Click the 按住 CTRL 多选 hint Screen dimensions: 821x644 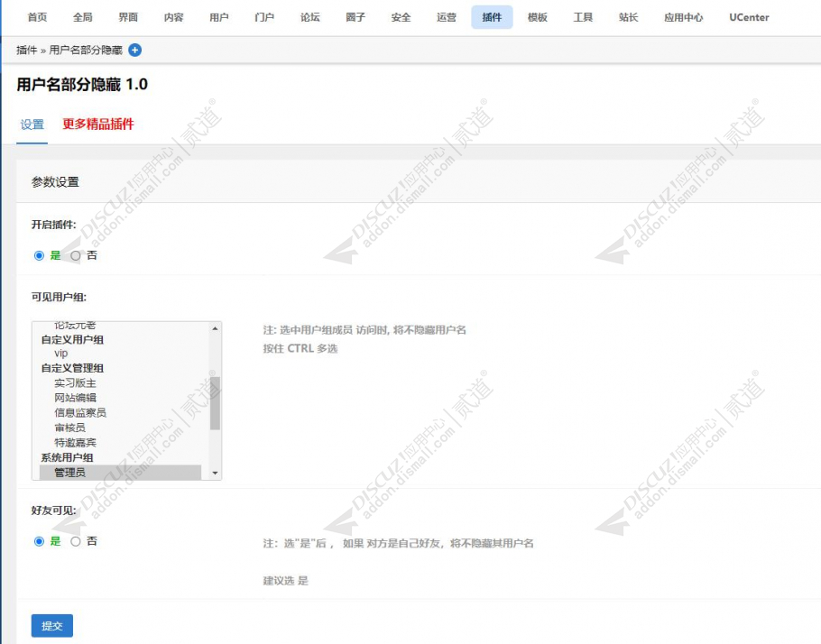coord(300,349)
